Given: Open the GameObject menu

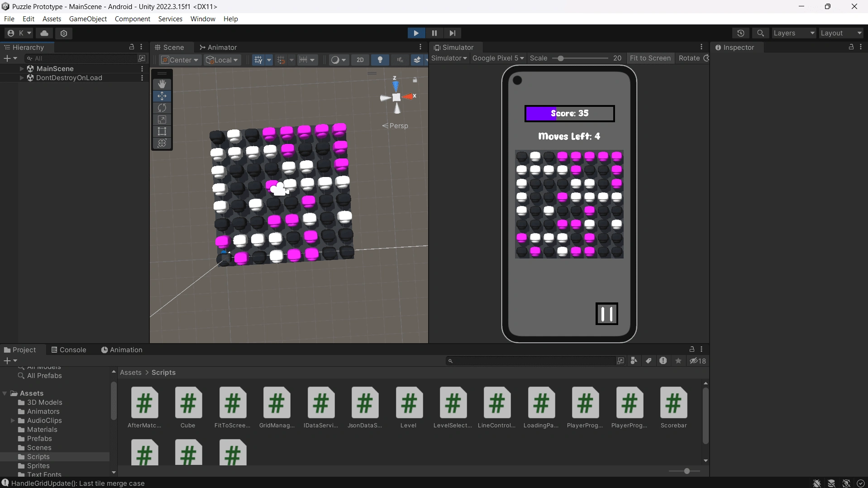Looking at the screenshot, I should 88,19.
